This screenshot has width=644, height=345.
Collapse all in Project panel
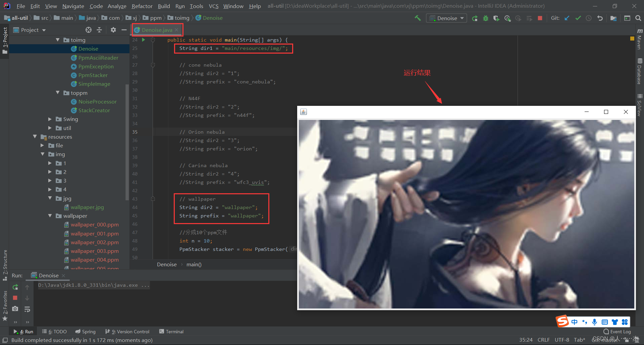[99, 30]
